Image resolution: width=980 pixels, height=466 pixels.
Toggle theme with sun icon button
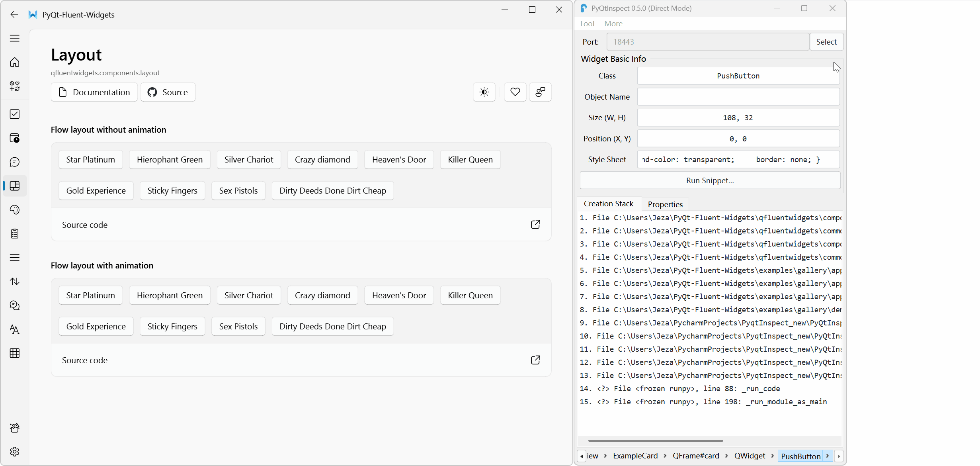[484, 92]
